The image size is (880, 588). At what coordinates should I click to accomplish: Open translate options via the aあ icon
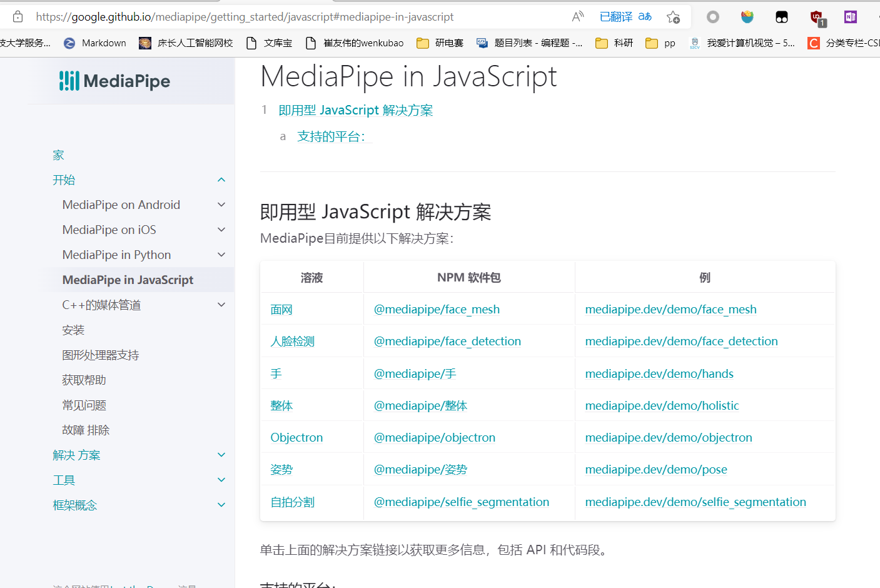coord(645,17)
